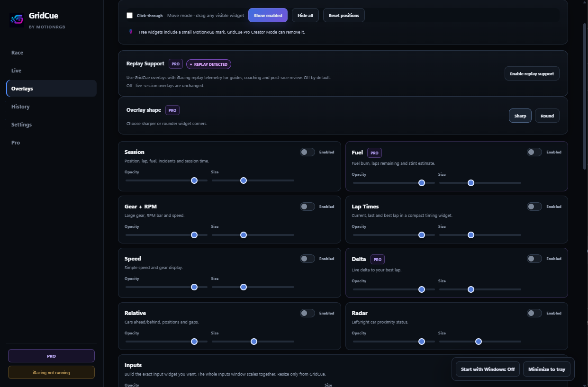Click the Relative Opacity slider handle
Viewport: 588px width, 387px height.
coord(194,342)
